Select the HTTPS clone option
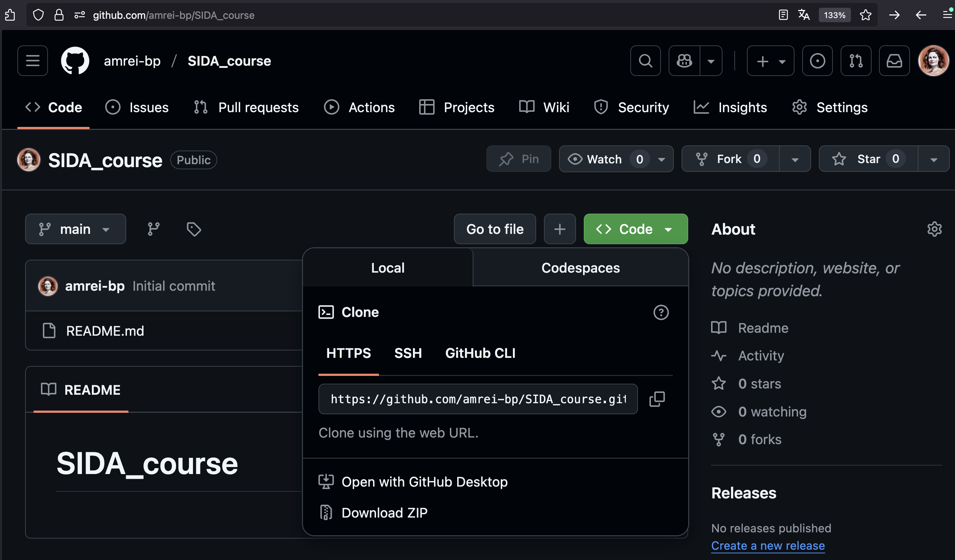Viewport: 955px width, 560px height. (349, 353)
